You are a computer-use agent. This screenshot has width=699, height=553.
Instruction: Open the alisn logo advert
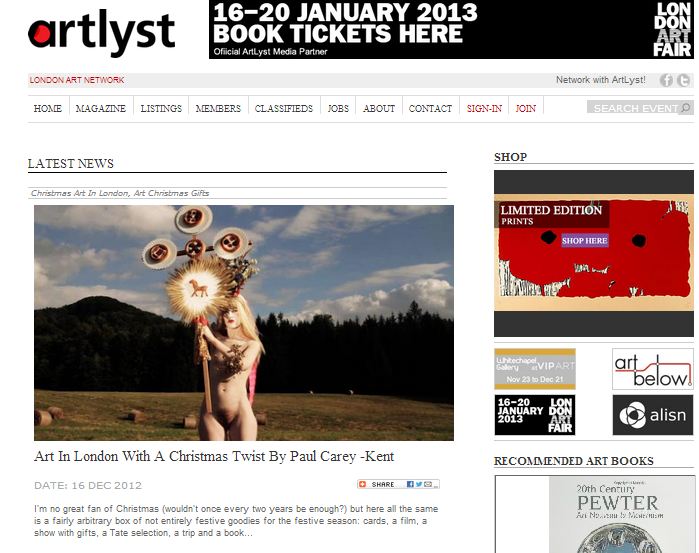pos(653,415)
